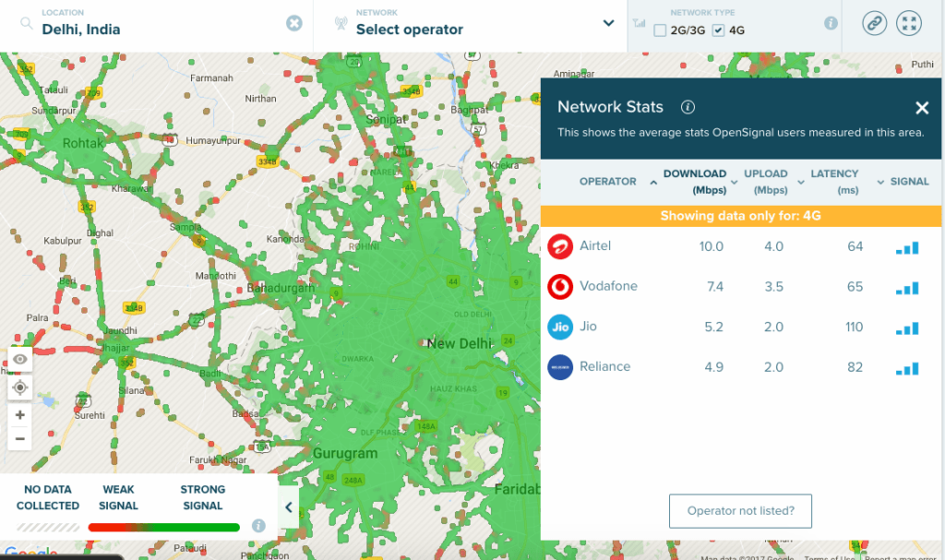Image resolution: width=945 pixels, height=560 pixels.
Task: Enable the 2G/3G network checkbox
Action: pyautogui.click(x=660, y=30)
